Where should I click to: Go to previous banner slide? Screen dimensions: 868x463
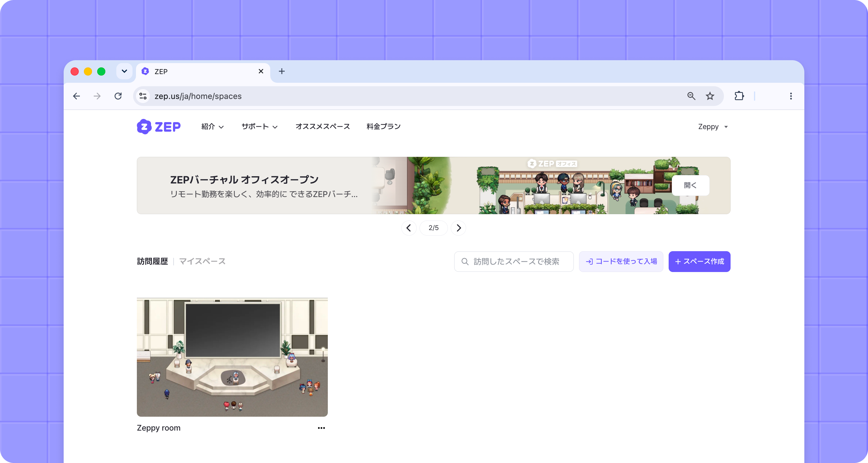(409, 228)
